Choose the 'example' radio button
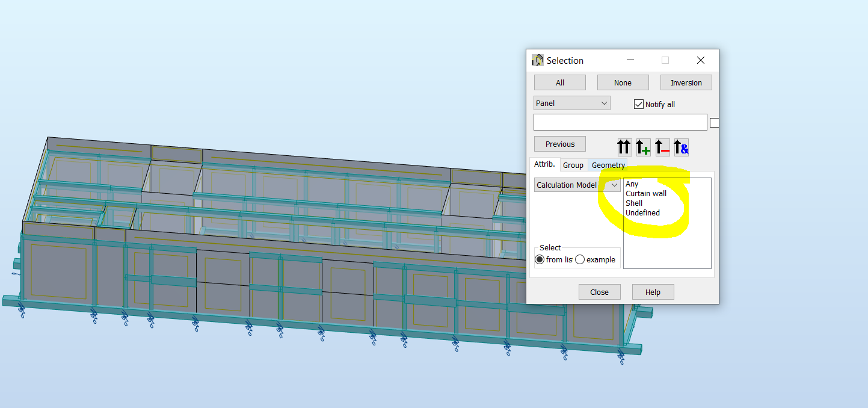Screen dimensions: 868x408 point(579,259)
